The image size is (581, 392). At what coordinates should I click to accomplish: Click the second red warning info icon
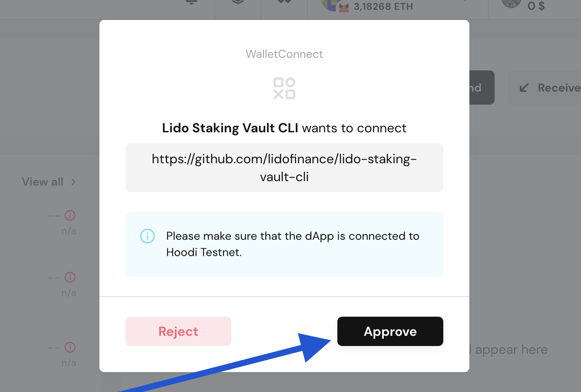pos(70,277)
